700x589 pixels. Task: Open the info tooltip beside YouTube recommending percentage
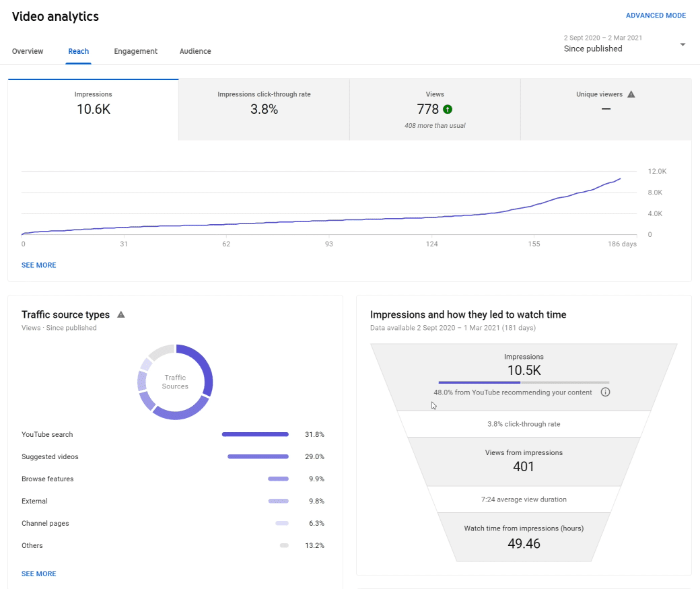coord(604,391)
